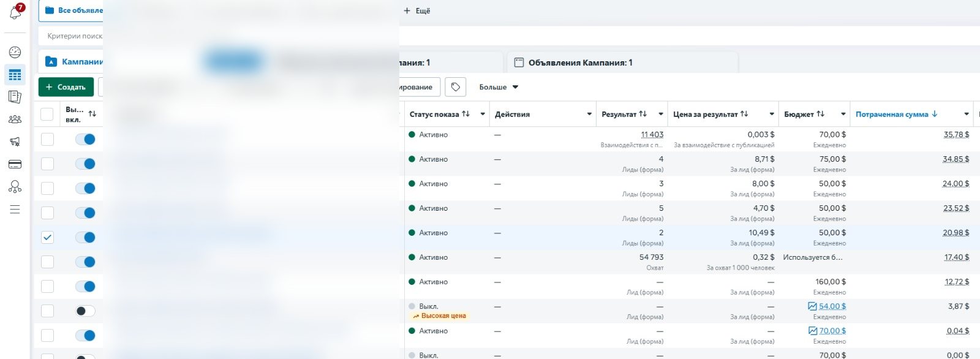Turn off campaign toggle in 0,04 $ row
The height and width of the screenshot is (359, 980).
[85, 335]
